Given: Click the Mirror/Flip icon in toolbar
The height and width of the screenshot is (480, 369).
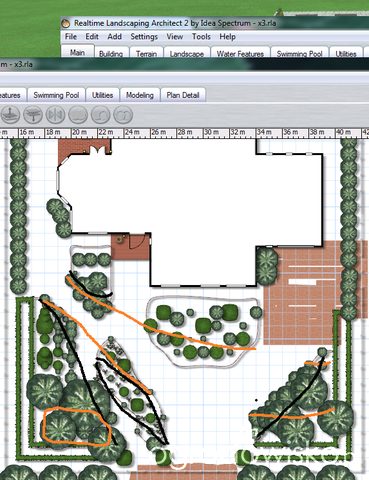Looking at the screenshot, I should pyautogui.click(x=55, y=115).
